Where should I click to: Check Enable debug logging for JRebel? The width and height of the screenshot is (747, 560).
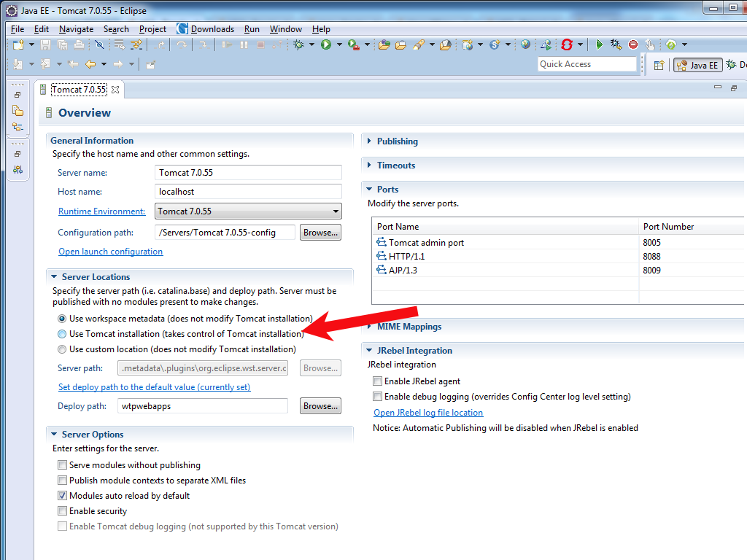tap(377, 396)
